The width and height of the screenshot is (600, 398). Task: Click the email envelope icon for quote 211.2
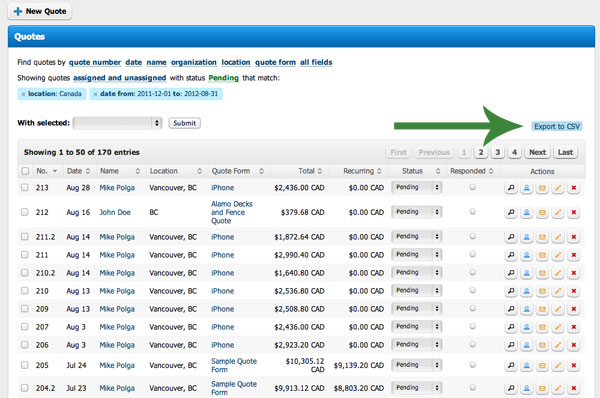542,237
